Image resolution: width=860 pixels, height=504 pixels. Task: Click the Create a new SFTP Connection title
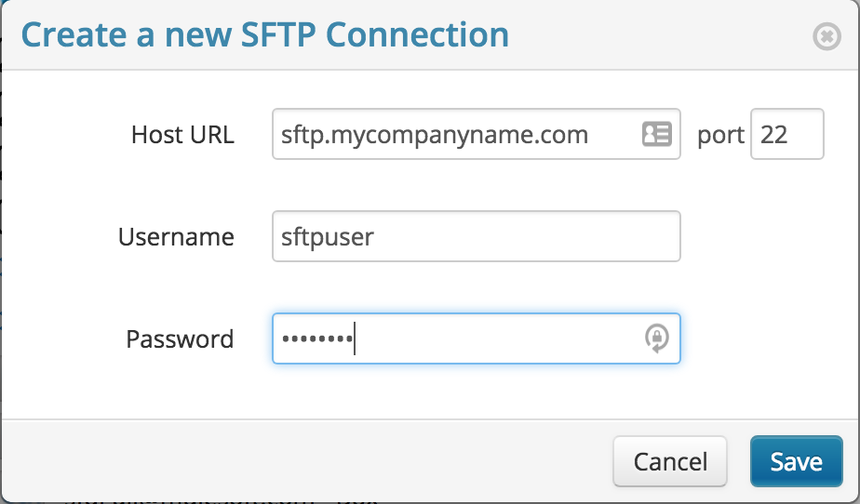(265, 35)
